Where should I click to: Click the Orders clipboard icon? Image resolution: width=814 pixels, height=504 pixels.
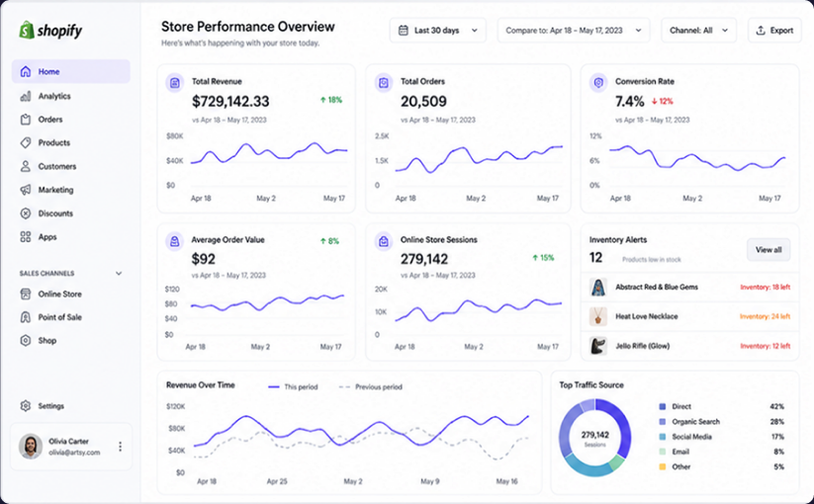pos(26,120)
